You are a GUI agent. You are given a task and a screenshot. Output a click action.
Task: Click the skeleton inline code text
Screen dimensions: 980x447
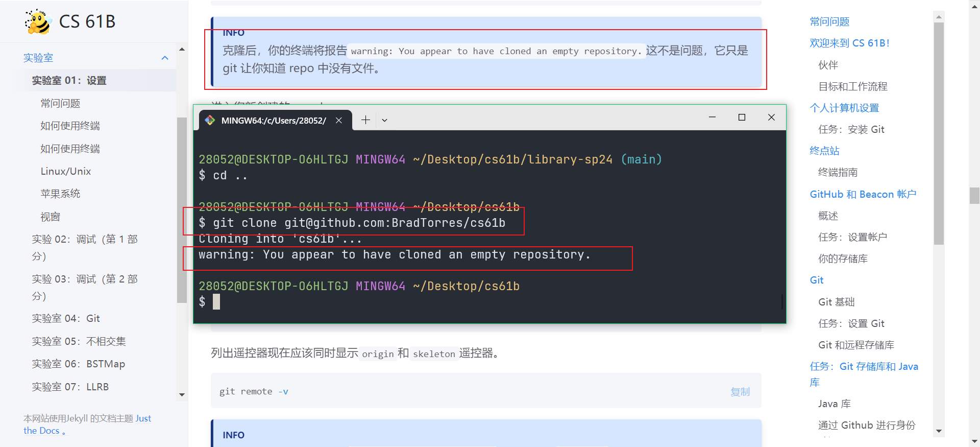click(434, 354)
